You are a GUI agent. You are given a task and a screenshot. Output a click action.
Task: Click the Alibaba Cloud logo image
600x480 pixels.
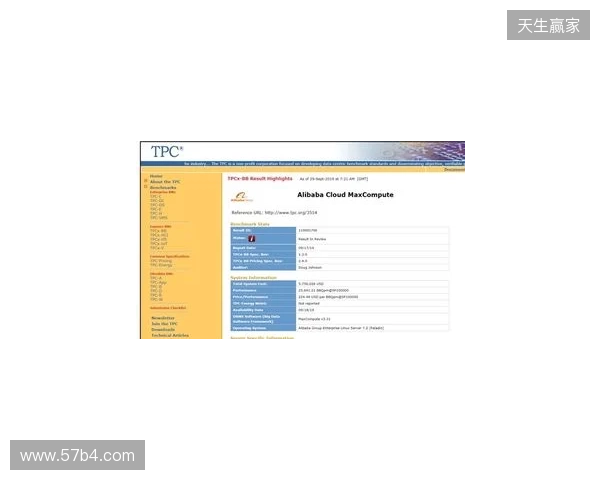(242, 197)
